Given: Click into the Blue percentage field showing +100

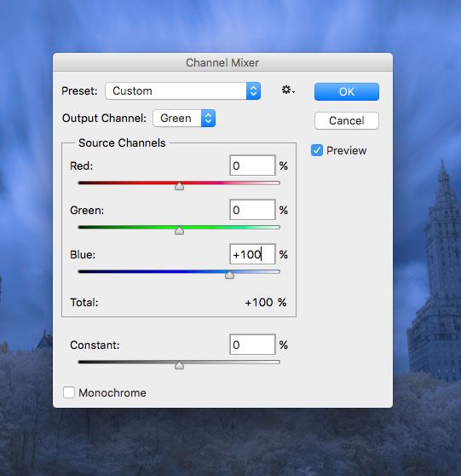Looking at the screenshot, I should tap(252, 254).
